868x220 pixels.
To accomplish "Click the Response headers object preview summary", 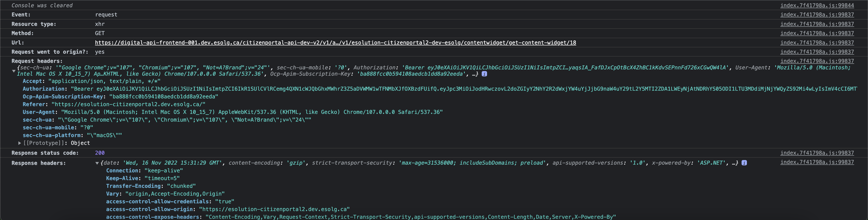I will point(419,163).
